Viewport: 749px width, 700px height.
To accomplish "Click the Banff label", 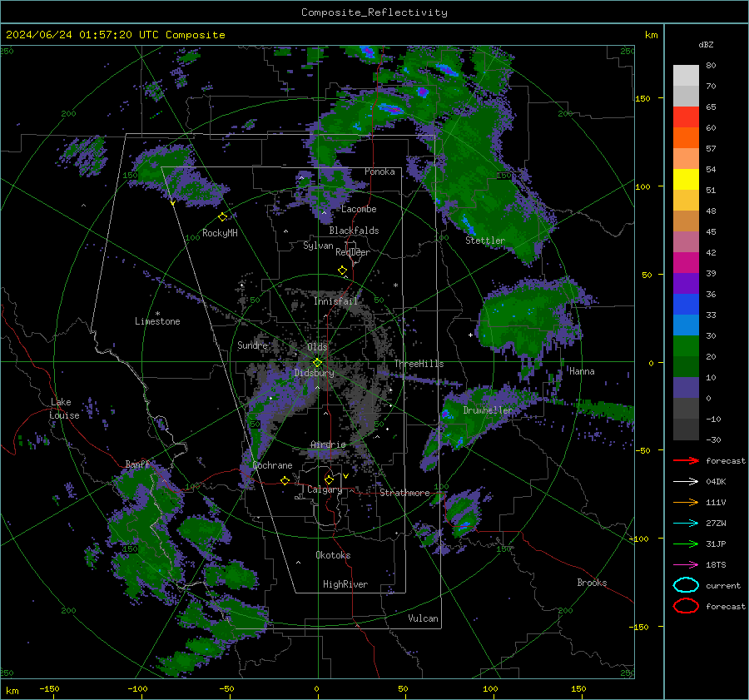I will pos(137,464).
